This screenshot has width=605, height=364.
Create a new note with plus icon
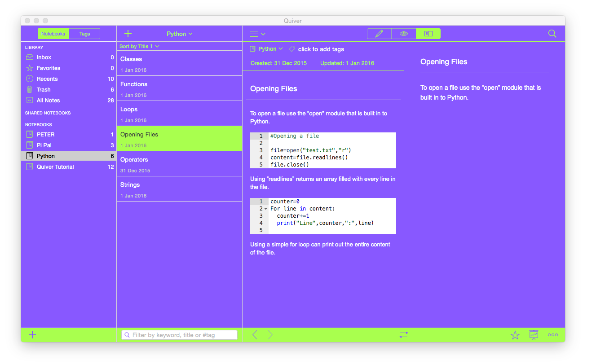click(x=128, y=34)
